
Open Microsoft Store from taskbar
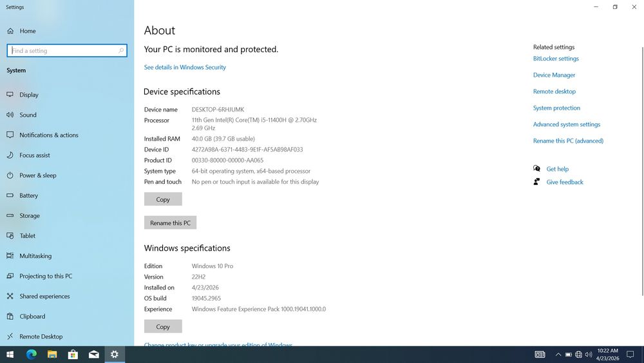click(x=73, y=355)
